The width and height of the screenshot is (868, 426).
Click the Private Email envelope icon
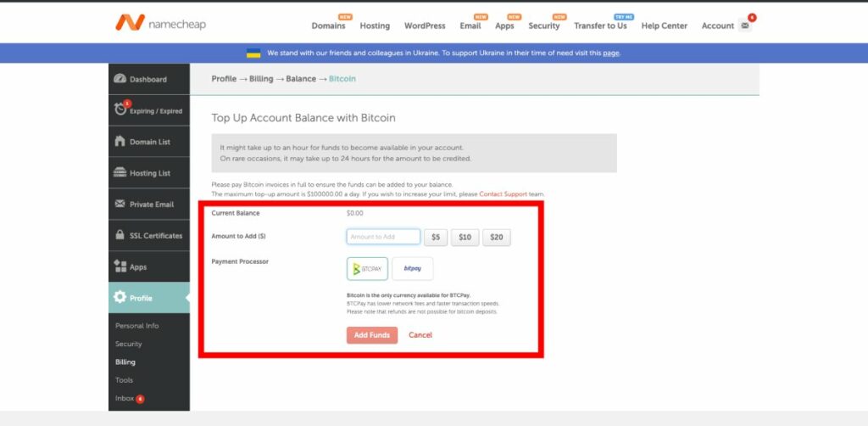click(x=120, y=204)
